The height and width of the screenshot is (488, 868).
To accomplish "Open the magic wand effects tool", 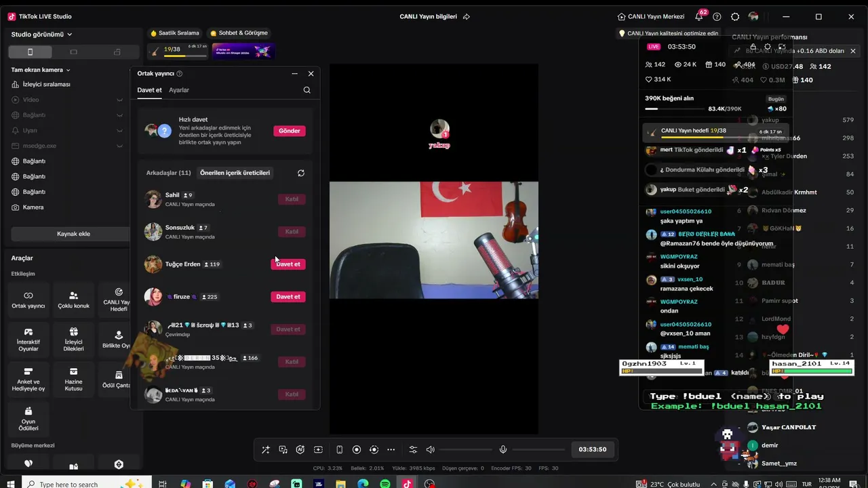I will coord(265,449).
